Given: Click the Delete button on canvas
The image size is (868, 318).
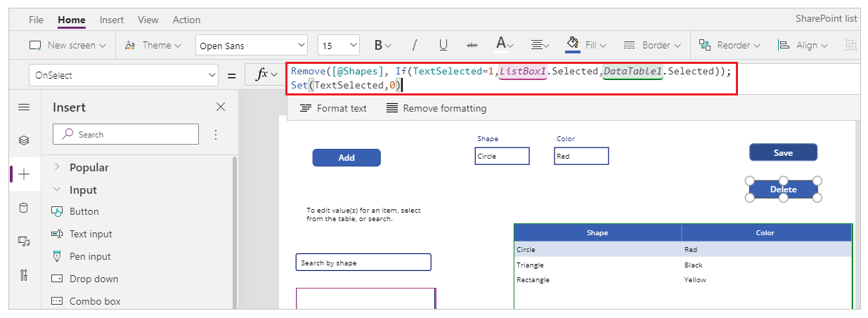Looking at the screenshot, I should tap(783, 189).
